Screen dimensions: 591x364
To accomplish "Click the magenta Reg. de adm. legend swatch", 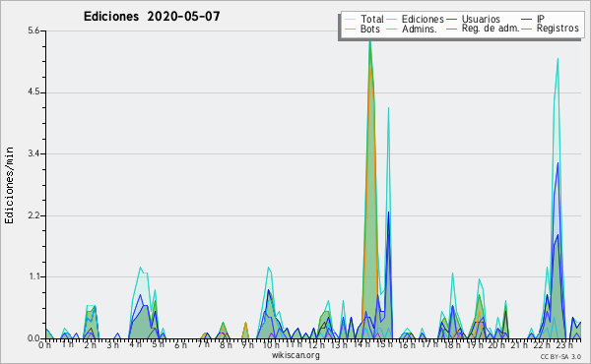I will [451, 29].
